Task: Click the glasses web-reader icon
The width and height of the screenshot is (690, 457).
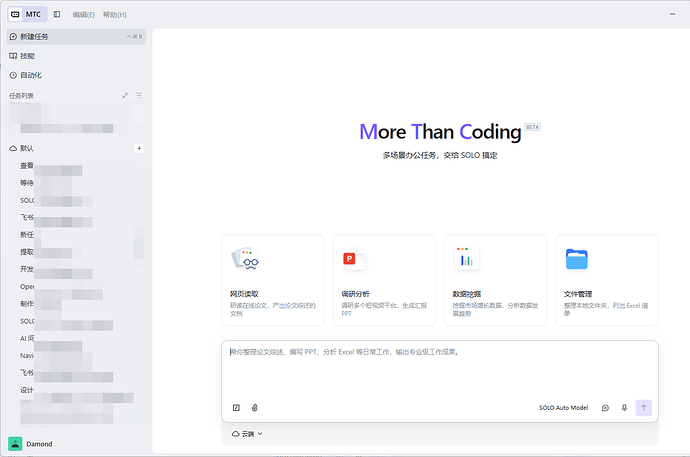Action: click(246, 259)
